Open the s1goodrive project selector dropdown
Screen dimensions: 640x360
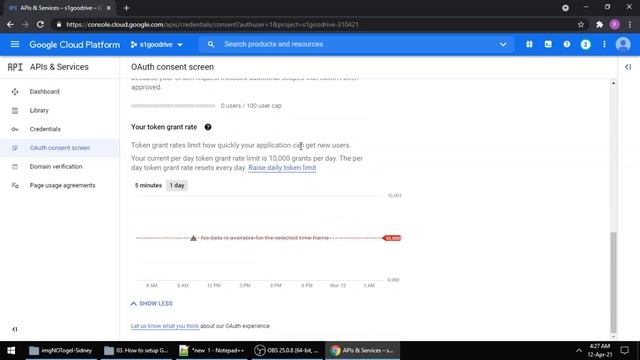(157, 44)
